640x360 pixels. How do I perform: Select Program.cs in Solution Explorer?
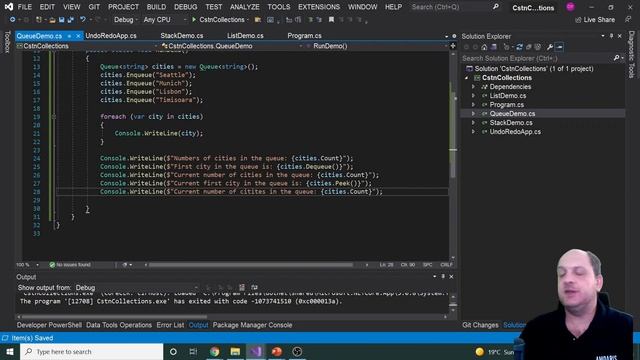click(507, 104)
